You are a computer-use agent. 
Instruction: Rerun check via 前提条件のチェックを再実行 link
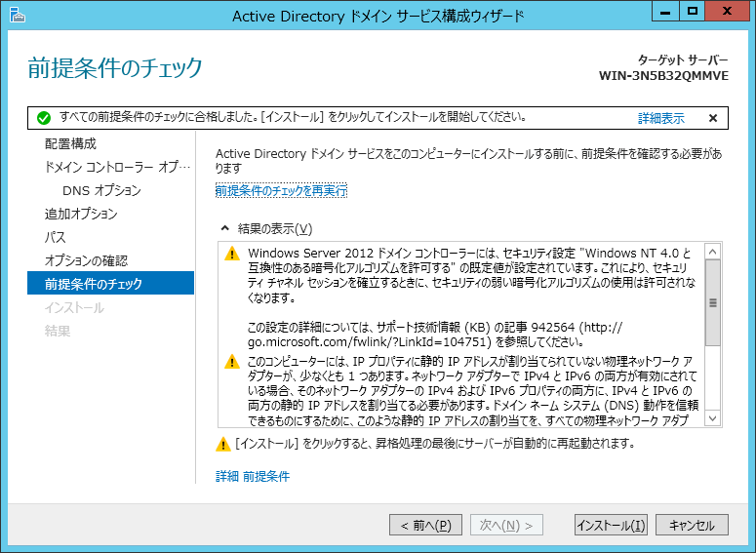coord(281,191)
